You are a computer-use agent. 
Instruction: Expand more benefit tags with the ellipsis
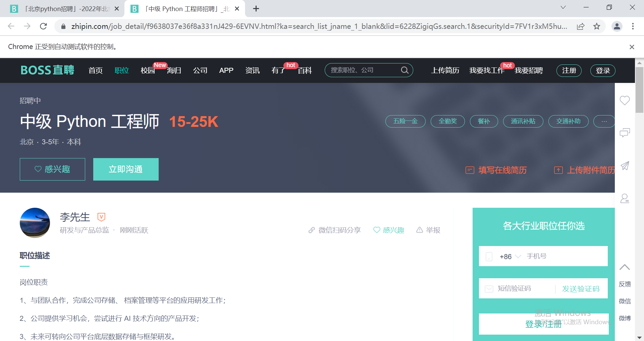point(604,121)
